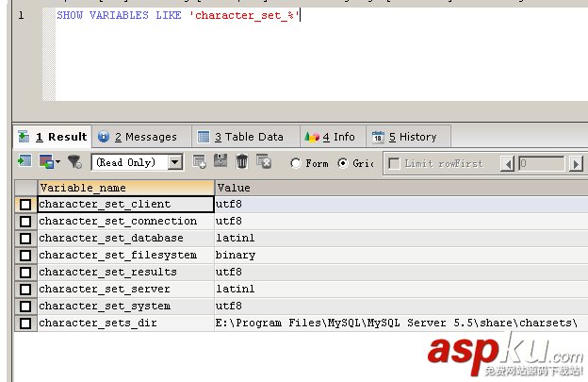Check the character_set_filesystem row checkbox
This screenshot has width=588, height=382.
point(25,256)
